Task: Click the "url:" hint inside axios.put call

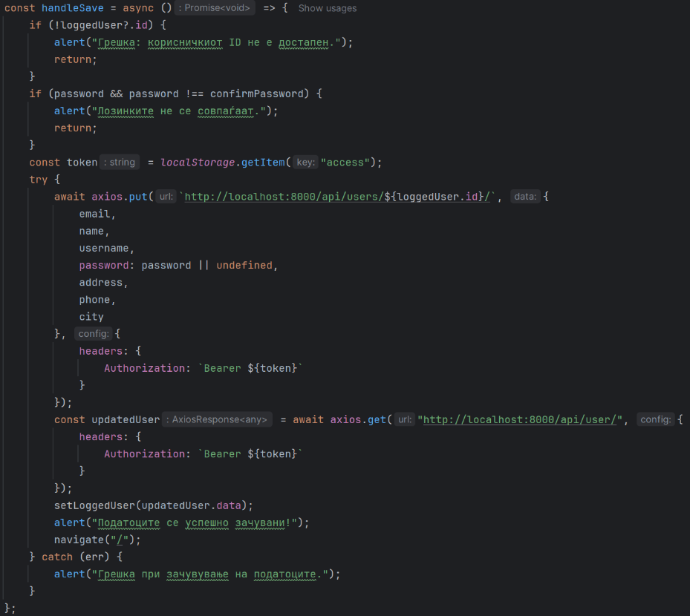Action: (166, 197)
